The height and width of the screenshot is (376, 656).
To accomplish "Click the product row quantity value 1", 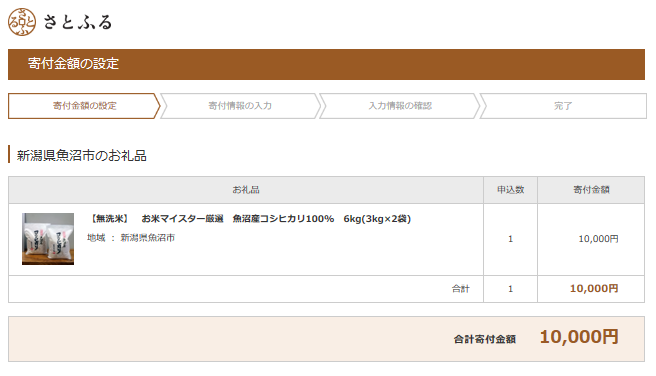I will coord(510,239).
